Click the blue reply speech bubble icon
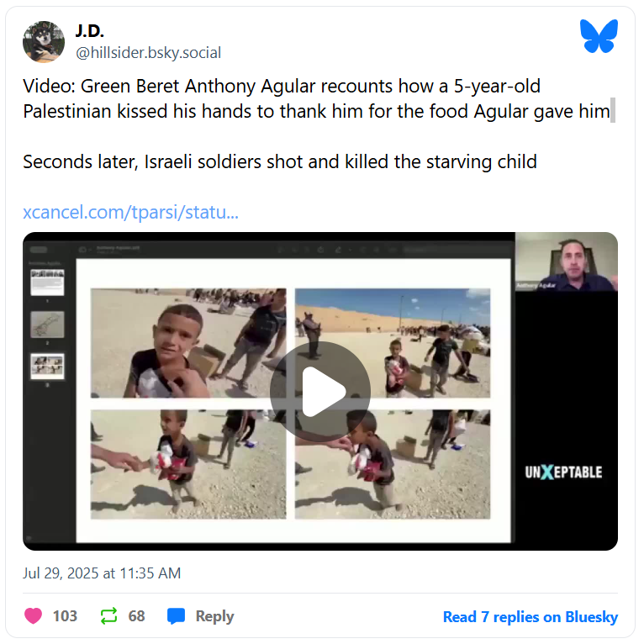 click(177, 616)
